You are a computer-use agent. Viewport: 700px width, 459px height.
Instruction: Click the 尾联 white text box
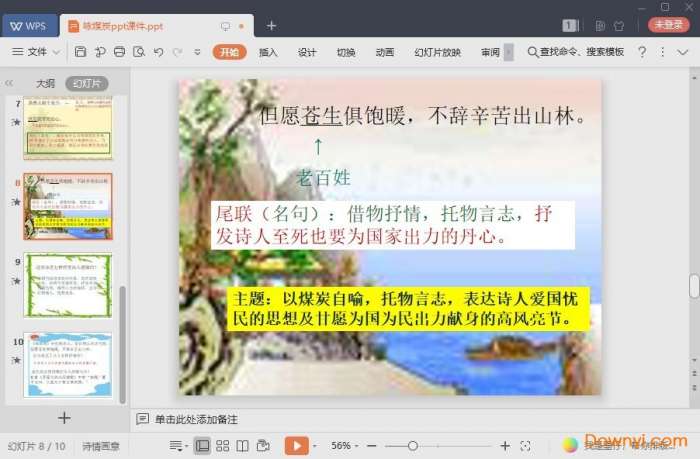click(x=393, y=225)
